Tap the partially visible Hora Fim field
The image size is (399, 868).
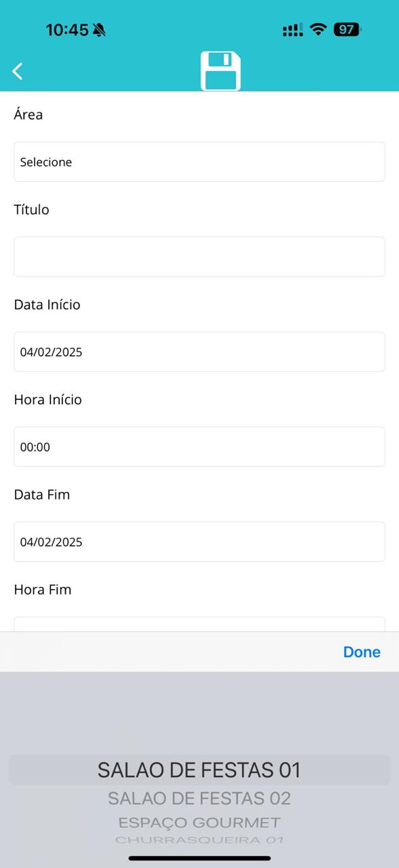point(199,624)
